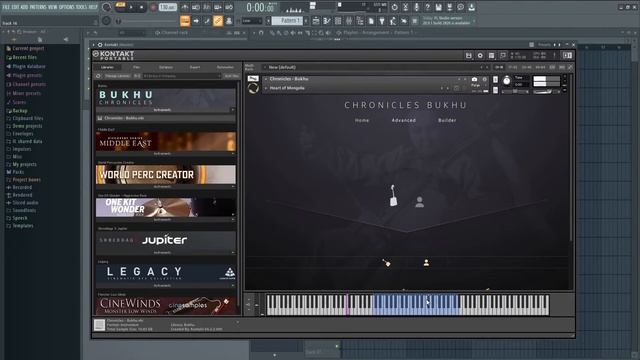Expand the My projects folder
Viewport: 640px width, 360px height.
click(x=24, y=164)
